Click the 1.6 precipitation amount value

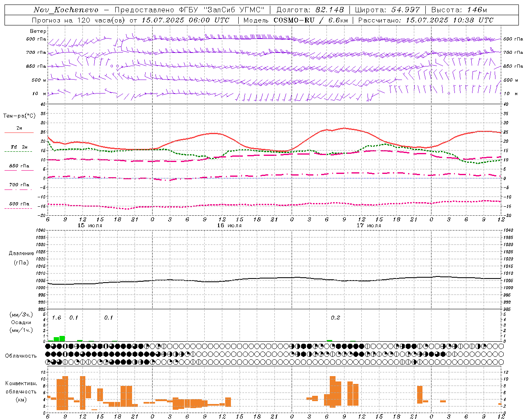pyautogui.click(x=56, y=318)
